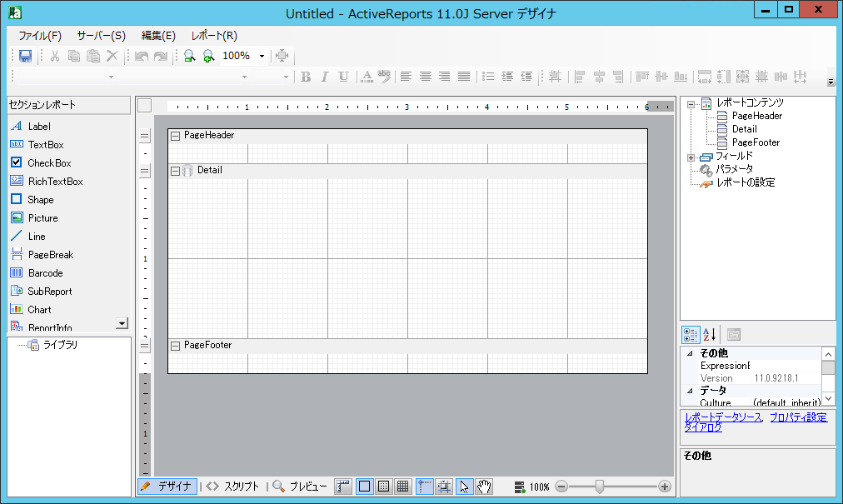This screenshot has width=843, height=504.
Task: Click the レポートデータソース link
Action: 722,417
